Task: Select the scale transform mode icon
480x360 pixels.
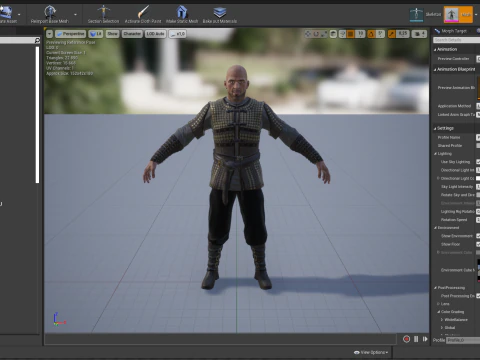Action: pyautogui.click(x=323, y=34)
